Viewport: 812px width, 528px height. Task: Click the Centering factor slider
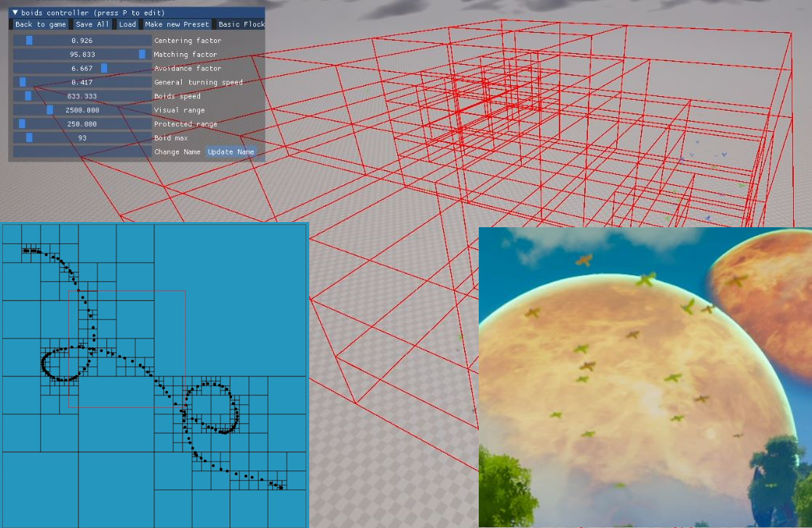[x=82, y=41]
